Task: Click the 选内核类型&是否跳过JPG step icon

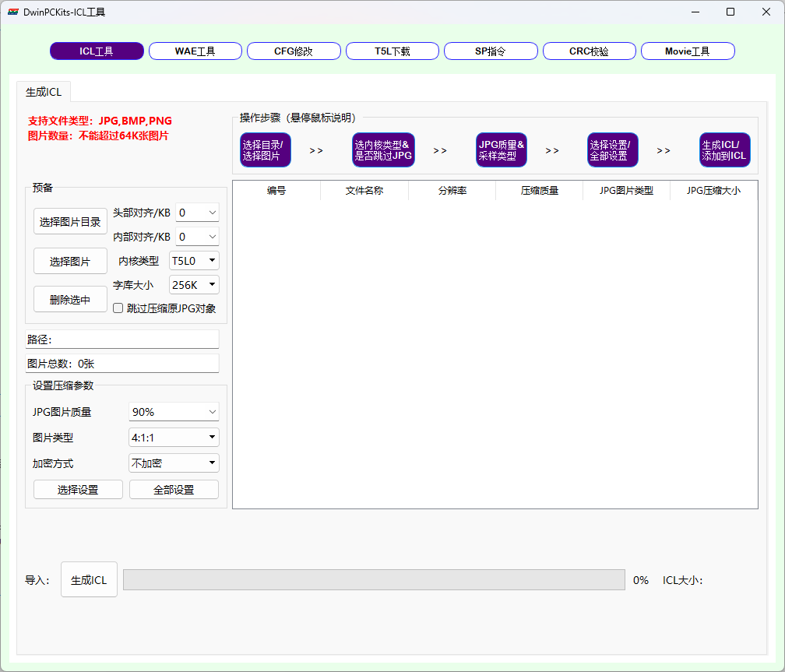Action: tap(382, 150)
